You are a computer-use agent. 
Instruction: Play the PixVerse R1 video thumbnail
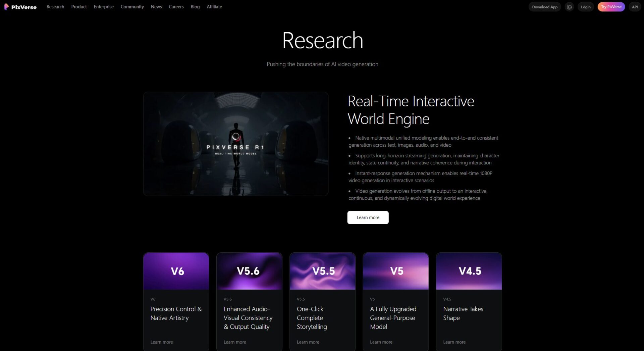(x=236, y=144)
